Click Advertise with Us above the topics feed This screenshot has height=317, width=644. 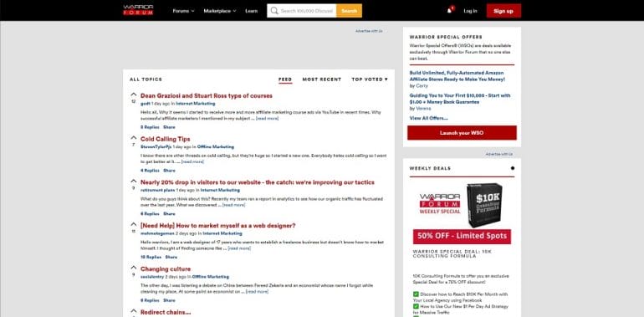tap(369, 31)
